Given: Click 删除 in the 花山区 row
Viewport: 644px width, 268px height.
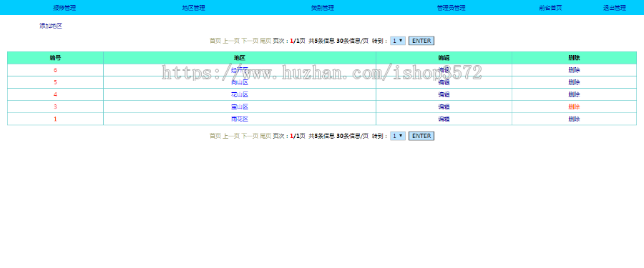Looking at the screenshot, I should pyautogui.click(x=574, y=95).
